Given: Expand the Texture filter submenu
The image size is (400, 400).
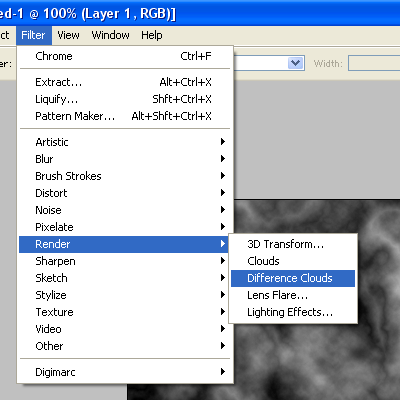Looking at the screenshot, I should 125,312.
